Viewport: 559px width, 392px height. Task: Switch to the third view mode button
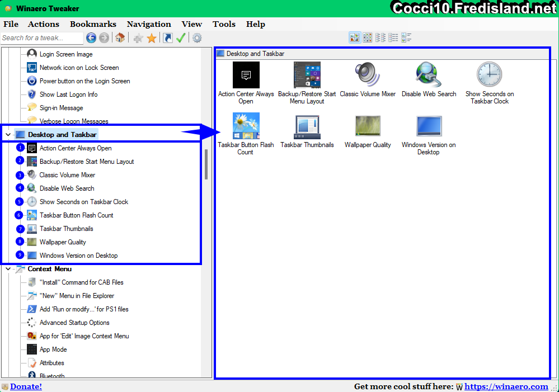pos(381,37)
